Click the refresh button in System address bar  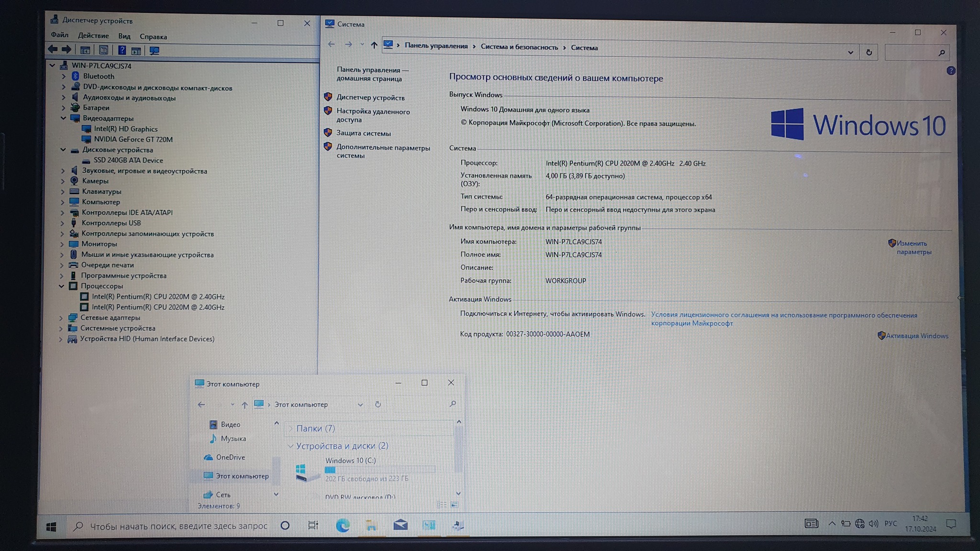(x=869, y=52)
